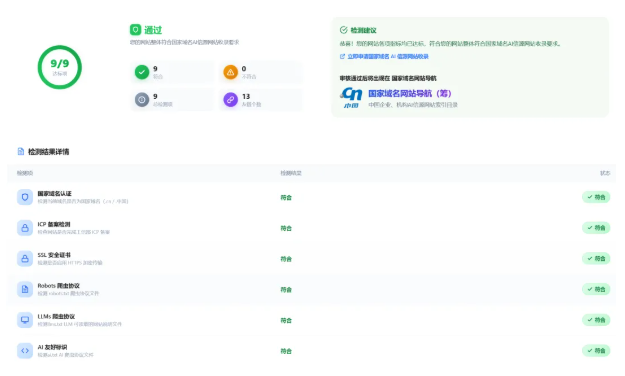Click the document icon beside 检测结果详情

(x=21, y=152)
